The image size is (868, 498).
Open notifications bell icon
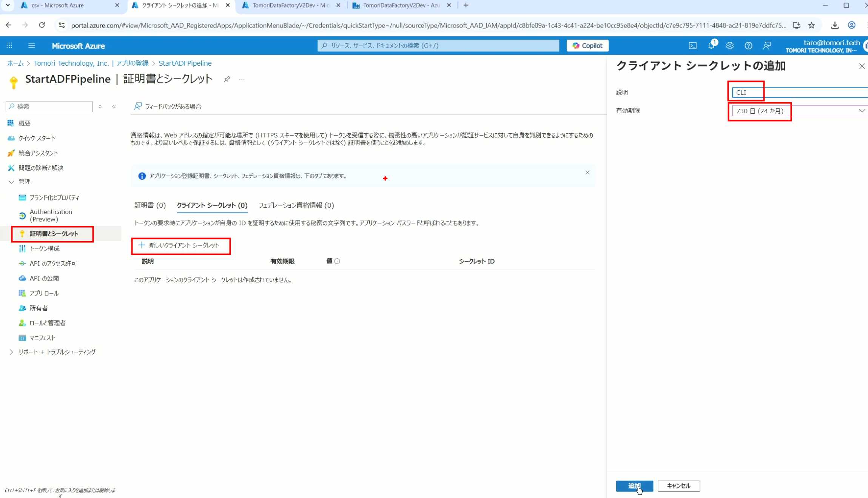tap(711, 46)
